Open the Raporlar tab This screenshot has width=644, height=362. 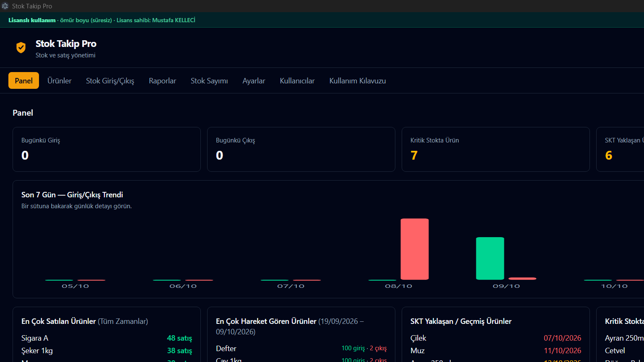click(x=163, y=81)
